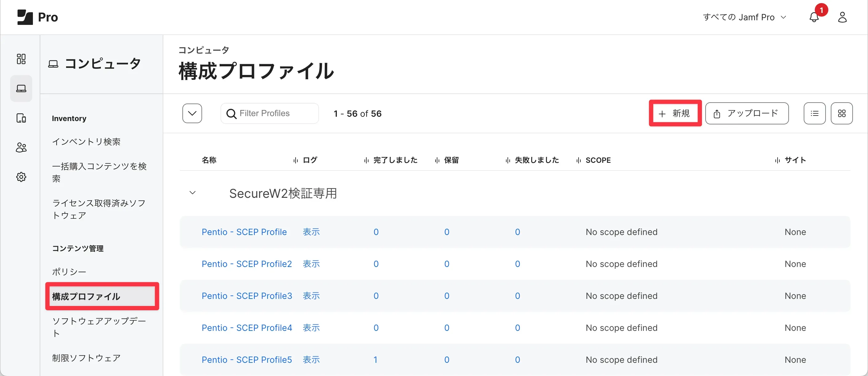868x376 pixels.
Task: Select 構成プロファイル in the sidebar menu
Action: [86, 296]
